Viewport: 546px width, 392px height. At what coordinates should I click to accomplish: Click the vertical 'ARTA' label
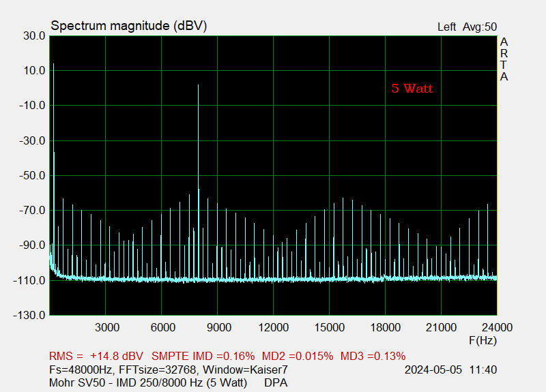[x=504, y=59]
